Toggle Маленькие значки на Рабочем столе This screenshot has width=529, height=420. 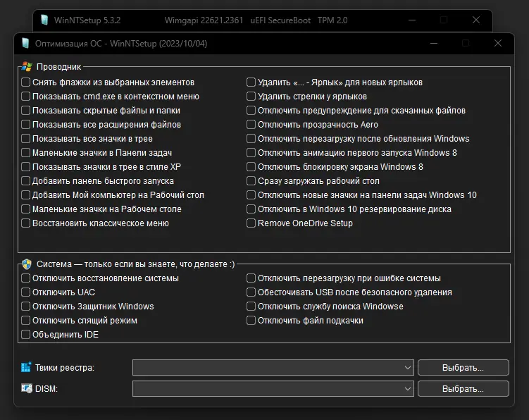tap(25, 209)
